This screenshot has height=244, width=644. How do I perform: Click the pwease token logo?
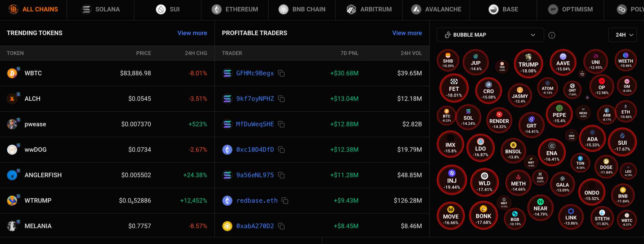coord(12,124)
